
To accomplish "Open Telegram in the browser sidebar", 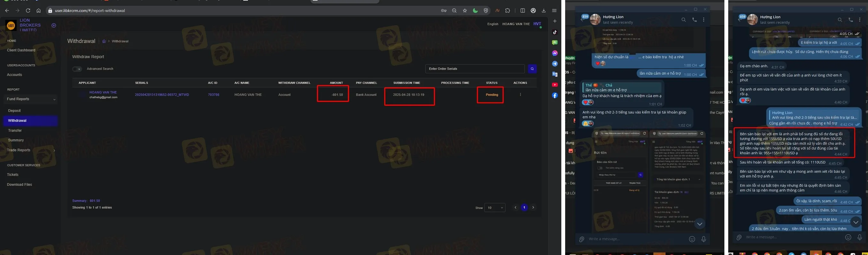I will [x=555, y=63].
